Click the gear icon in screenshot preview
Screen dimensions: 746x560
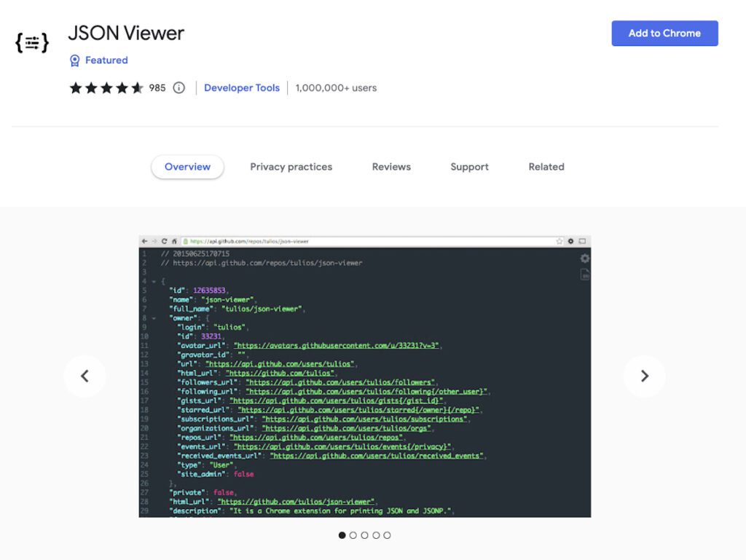tap(585, 259)
